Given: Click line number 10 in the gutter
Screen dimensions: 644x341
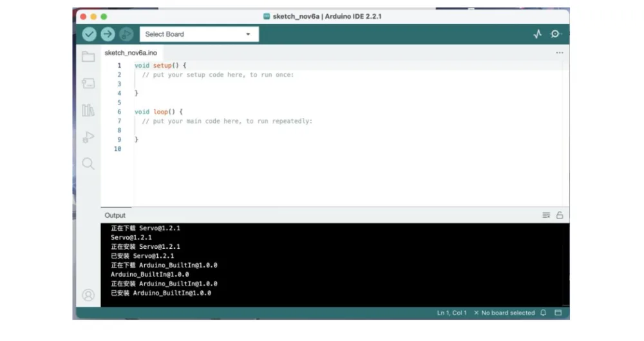Looking at the screenshot, I should click(117, 149).
